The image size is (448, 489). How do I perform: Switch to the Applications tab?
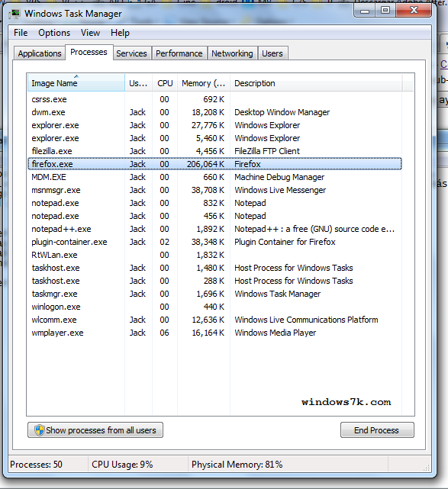coord(40,53)
